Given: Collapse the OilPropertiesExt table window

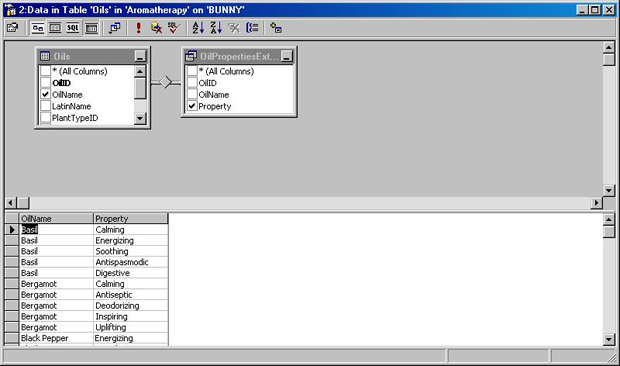Looking at the screenshot, I should click(x=287, y=56).
